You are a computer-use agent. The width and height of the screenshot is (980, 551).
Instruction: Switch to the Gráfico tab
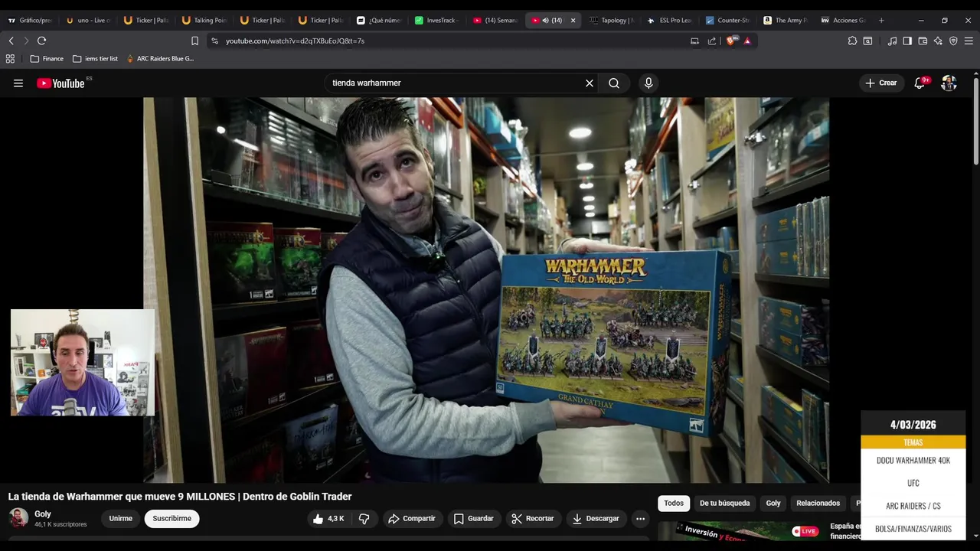coord(29,21)
